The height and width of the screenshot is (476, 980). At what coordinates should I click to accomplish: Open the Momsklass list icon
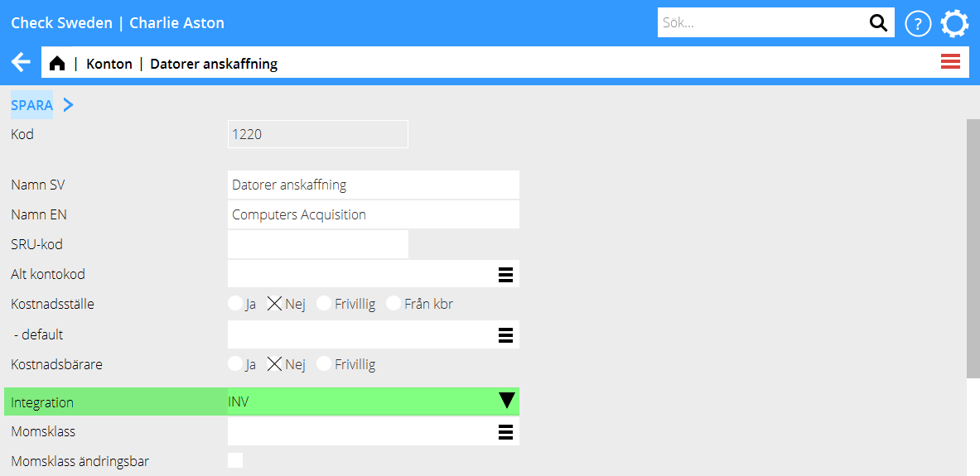[x=505, y=432]
